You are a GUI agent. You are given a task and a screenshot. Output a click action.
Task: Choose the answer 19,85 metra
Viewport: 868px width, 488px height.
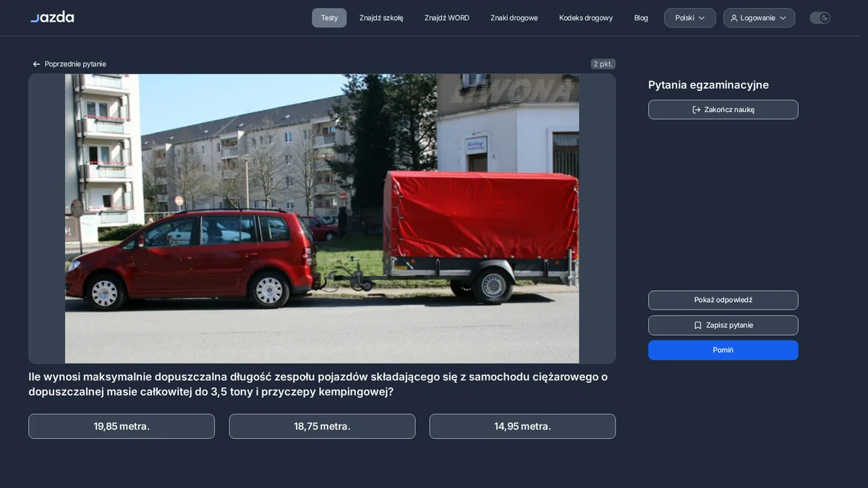point(122,427)
